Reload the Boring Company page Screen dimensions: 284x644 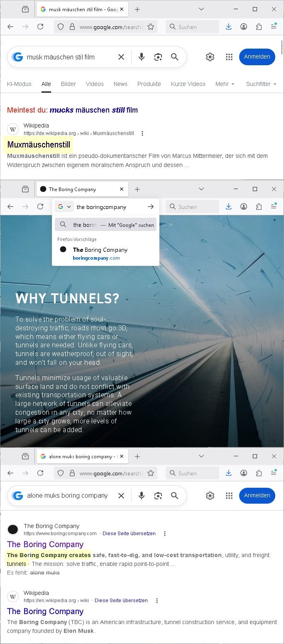point(40,206)
